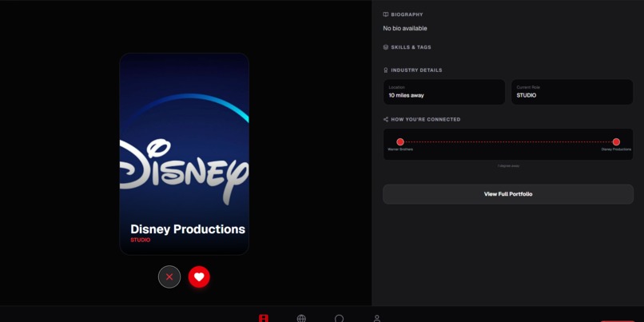Click the How You're Connected share icon
Viewport: 644px width, 322px height.
[386, 120]
